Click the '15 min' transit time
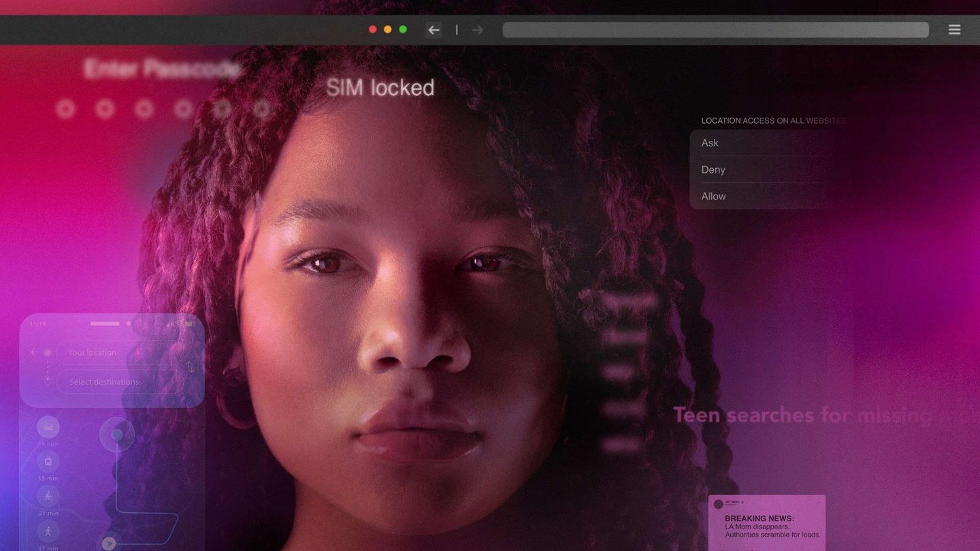 [48, 478]
